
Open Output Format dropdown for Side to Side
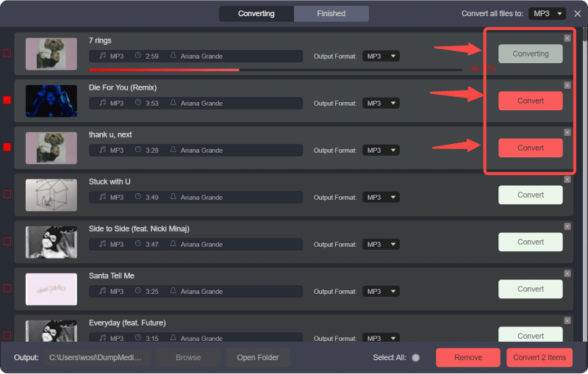click(381, 245)
